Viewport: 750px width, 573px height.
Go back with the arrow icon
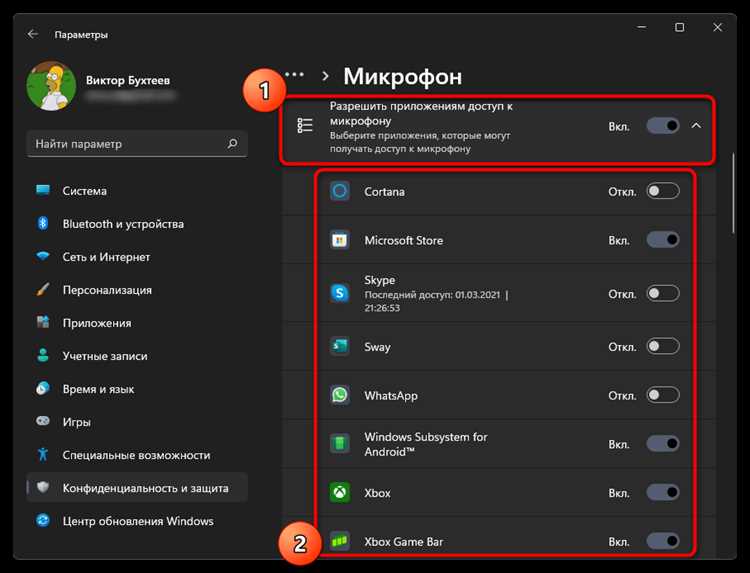[x=33, y=34]
